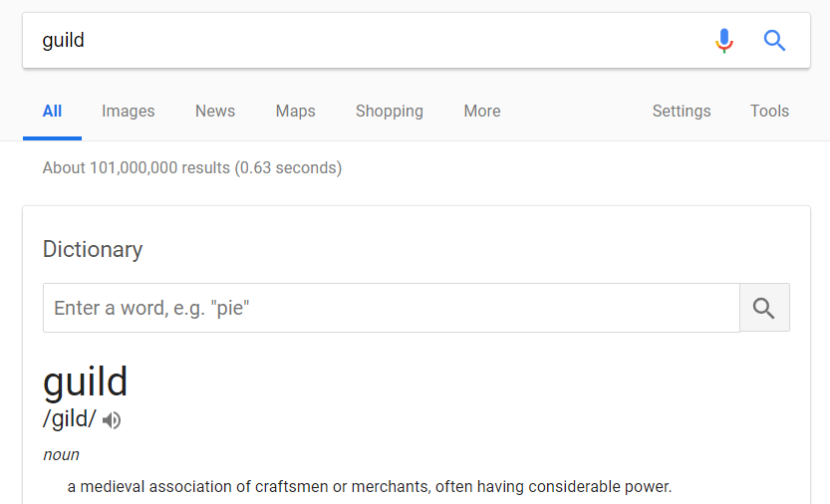The width and height of the screenshot is (830, 504).
Task: Click the blue Google search magnifier icon
Action: point(774,41)
